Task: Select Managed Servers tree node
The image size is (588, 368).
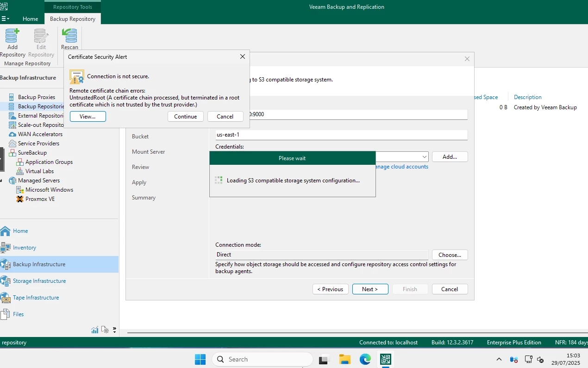Action: point(39,181)
